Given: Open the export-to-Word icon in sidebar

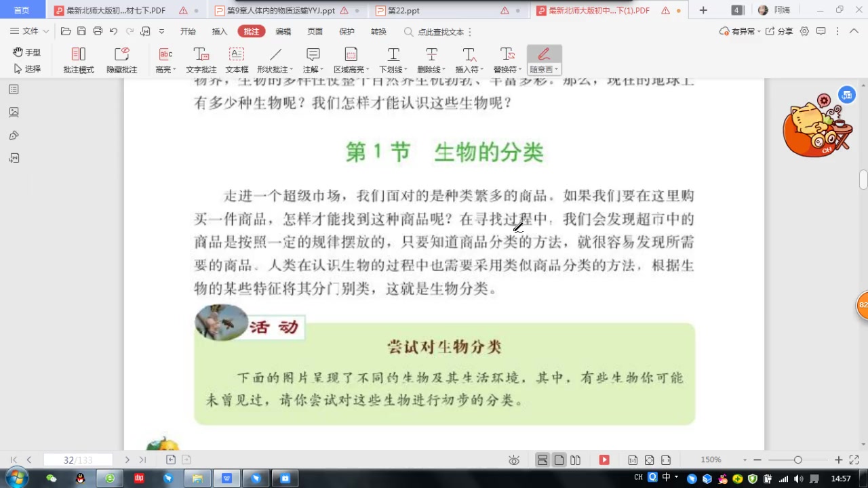Looking at the screenshot, I should coord(14,158).
